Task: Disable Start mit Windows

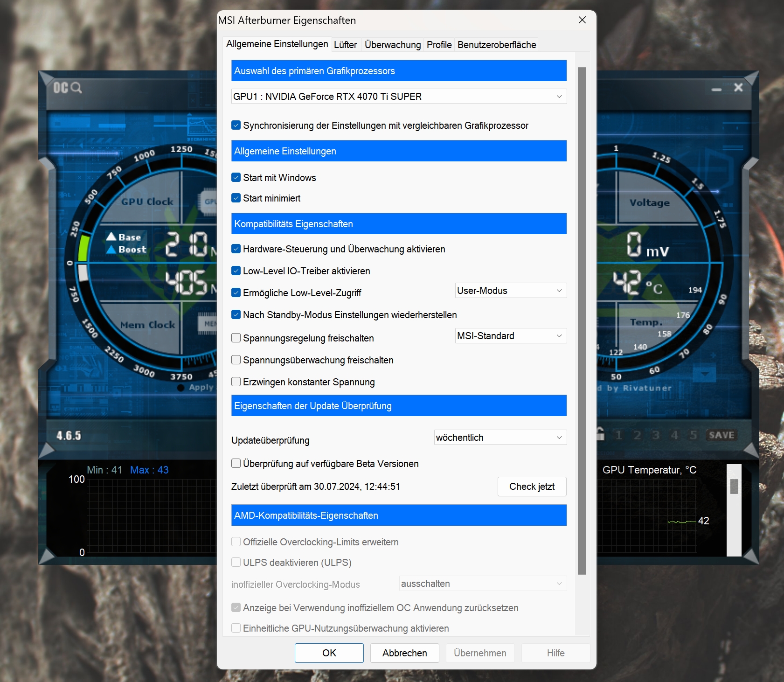Action: 236,177
